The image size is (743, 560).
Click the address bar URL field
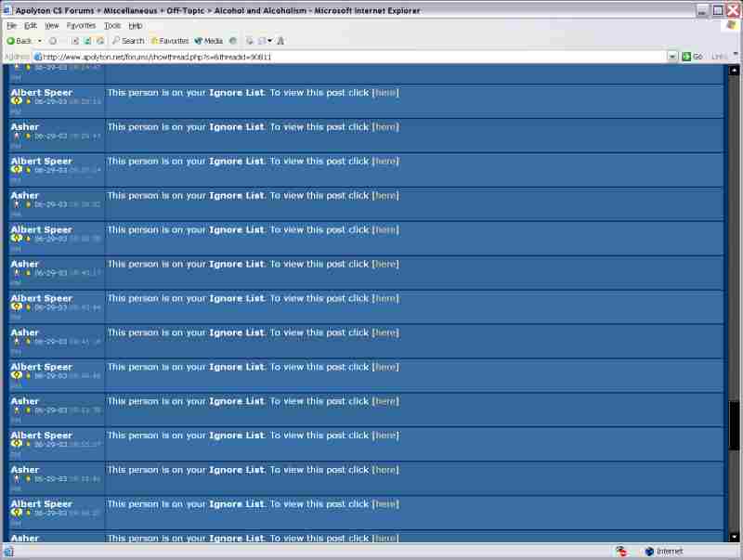[353, 57]
